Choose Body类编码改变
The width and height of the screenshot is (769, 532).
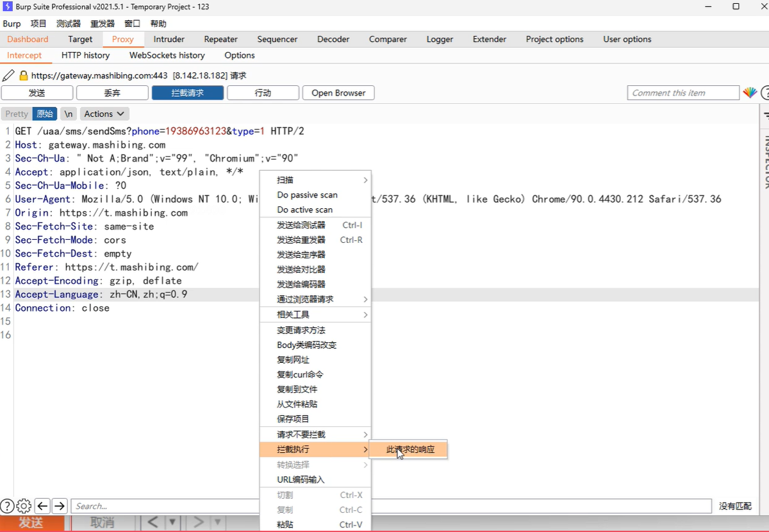[x=315, y=345]
